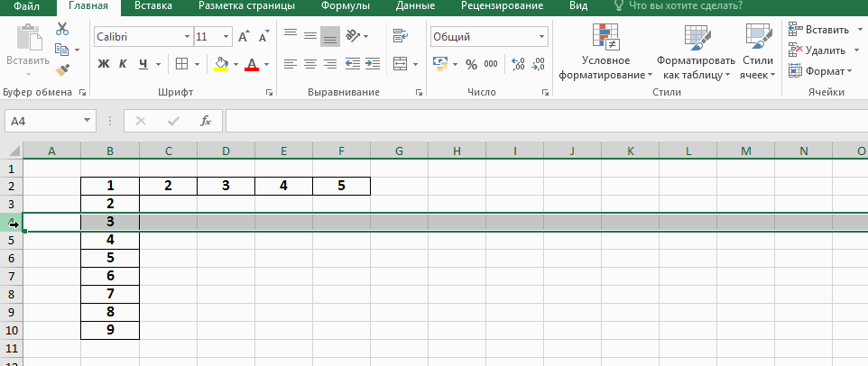
Task: Open Cell Styles (Стили ячеек)
Action: pos(758,52)
